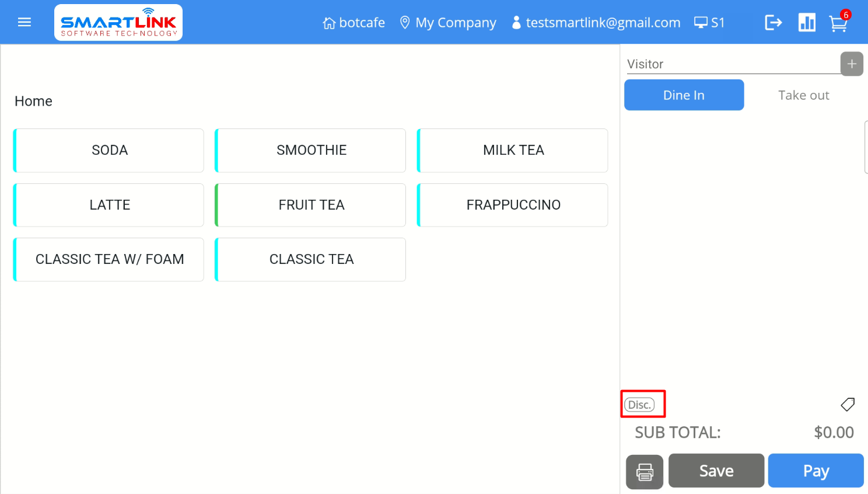Click the Visitor customer field
The image size is (868, 494).
(732, 64)
